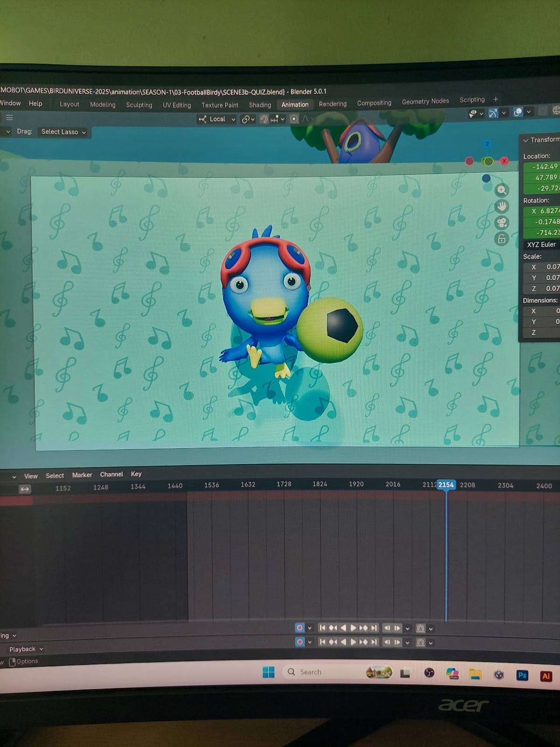Toggle the lock camera to view icon
Screen dimensions: 560x747
[502, 239]
